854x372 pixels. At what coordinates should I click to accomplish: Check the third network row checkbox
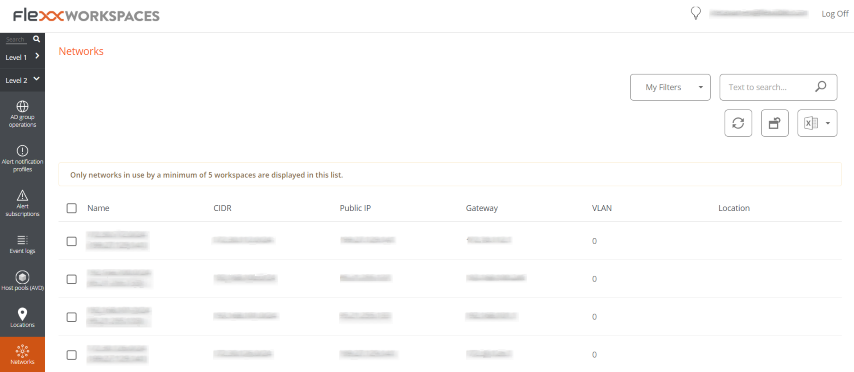pyautogui.click(x=71, y=317)
